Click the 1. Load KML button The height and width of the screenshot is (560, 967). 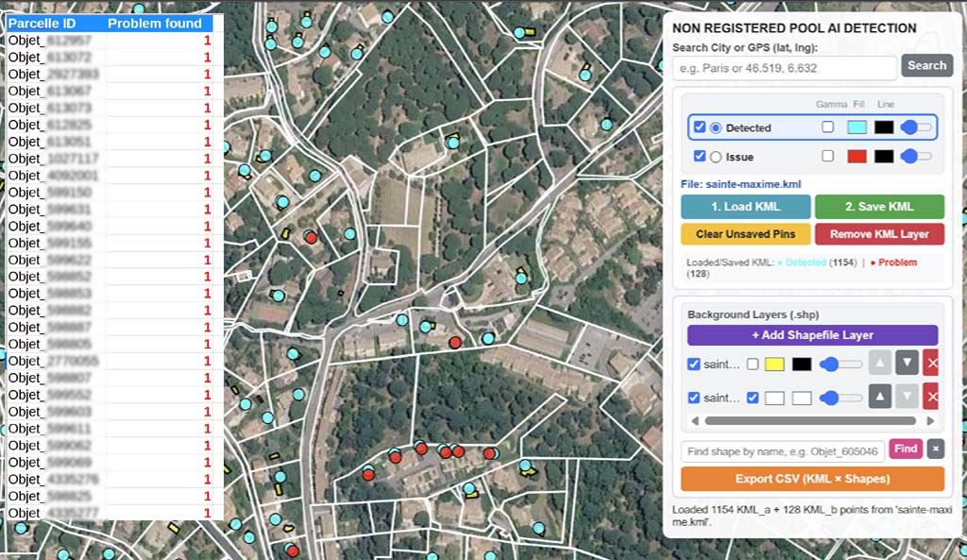coord(746,207)
